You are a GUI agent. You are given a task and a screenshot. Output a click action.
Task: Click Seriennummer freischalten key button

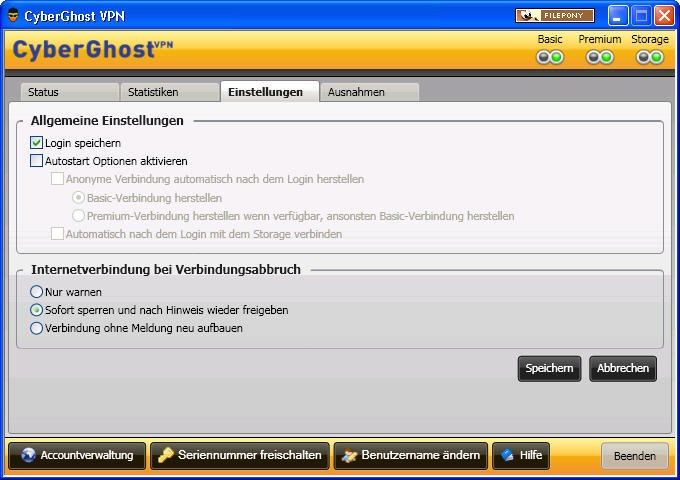point(240,456)
